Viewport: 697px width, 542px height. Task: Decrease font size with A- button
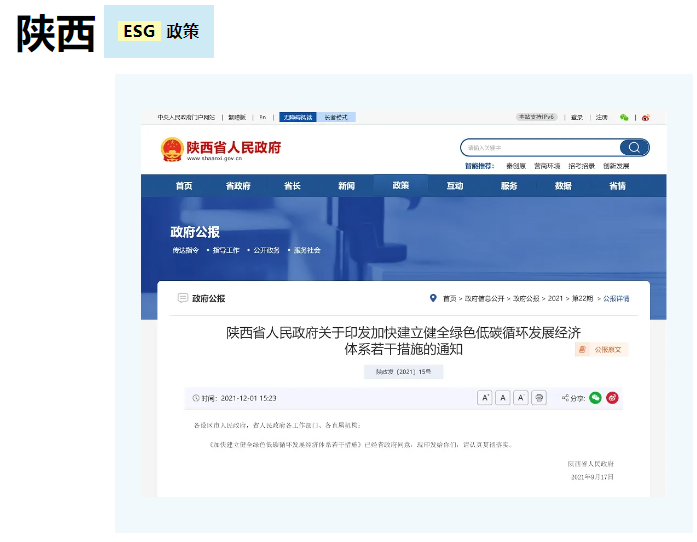520,397
